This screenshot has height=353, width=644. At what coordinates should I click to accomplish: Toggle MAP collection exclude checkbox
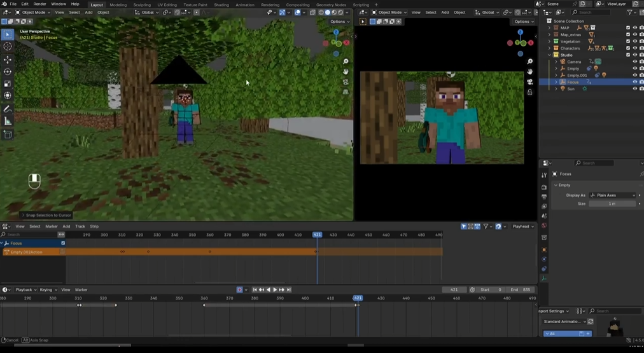click(628, 28)
